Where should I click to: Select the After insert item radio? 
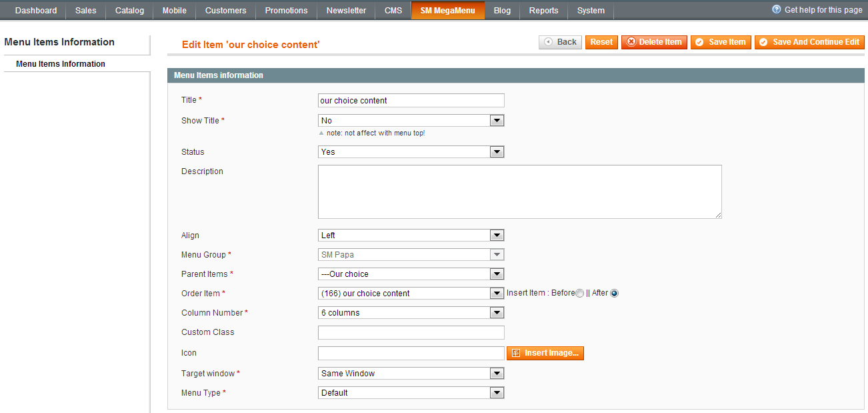click(614, 294)
